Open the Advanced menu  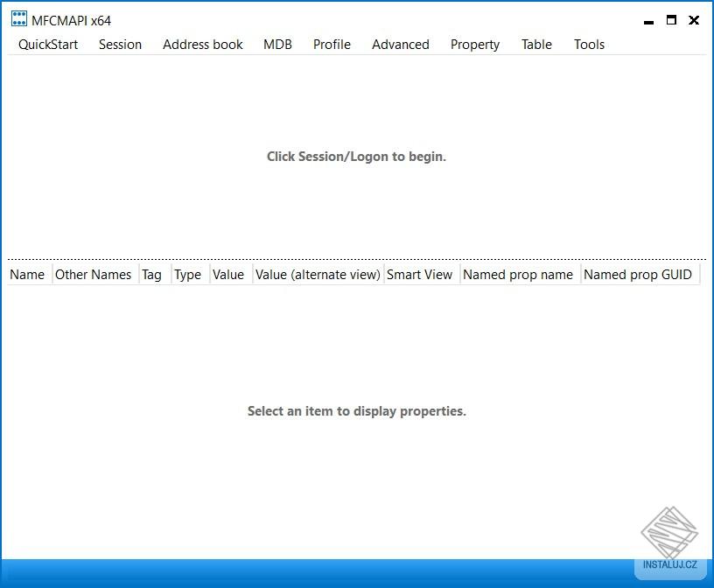(401, 44)
